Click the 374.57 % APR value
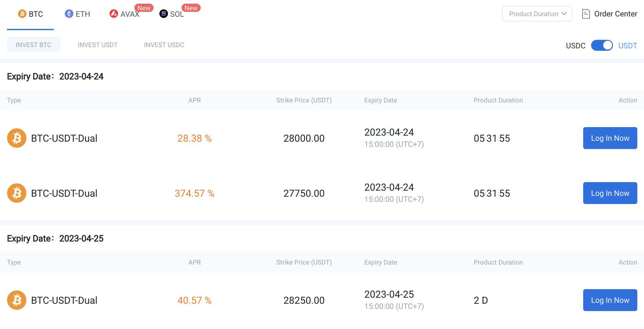Viewport: 644px width, 329px height. point(195,193)
